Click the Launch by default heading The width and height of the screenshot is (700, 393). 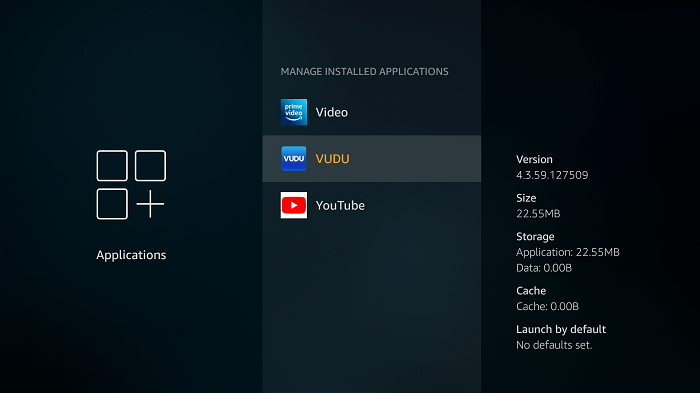[x=561, y=330]
